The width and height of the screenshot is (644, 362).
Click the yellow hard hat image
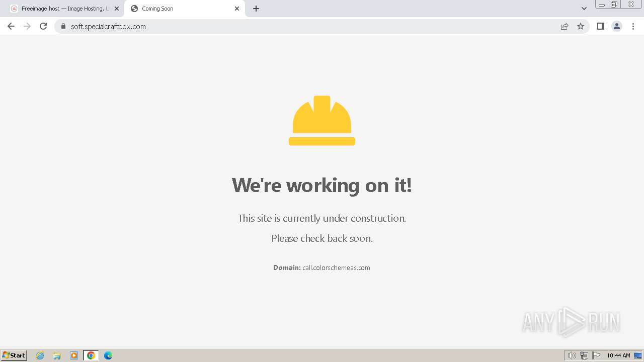click(x=322, y=121)
